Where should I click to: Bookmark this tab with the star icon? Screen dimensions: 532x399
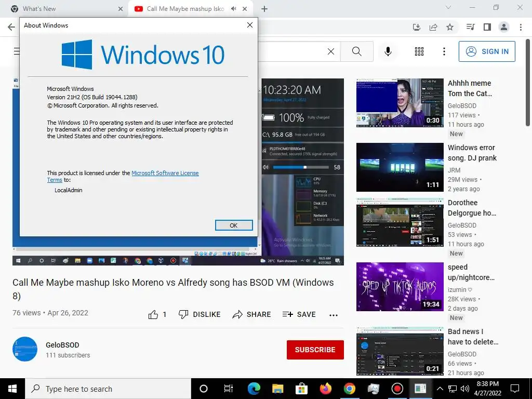450,27
